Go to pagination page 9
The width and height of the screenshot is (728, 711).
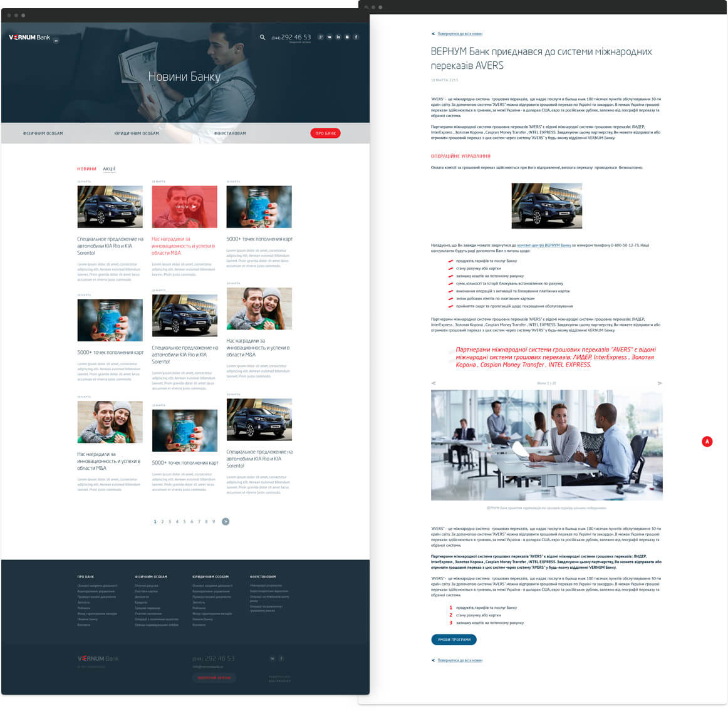[x=214, y=522]
